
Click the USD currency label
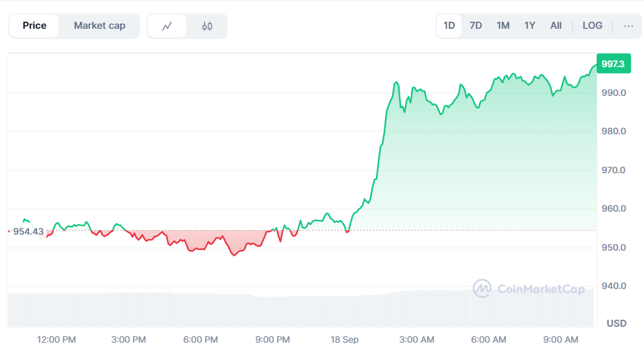(617, 323)
